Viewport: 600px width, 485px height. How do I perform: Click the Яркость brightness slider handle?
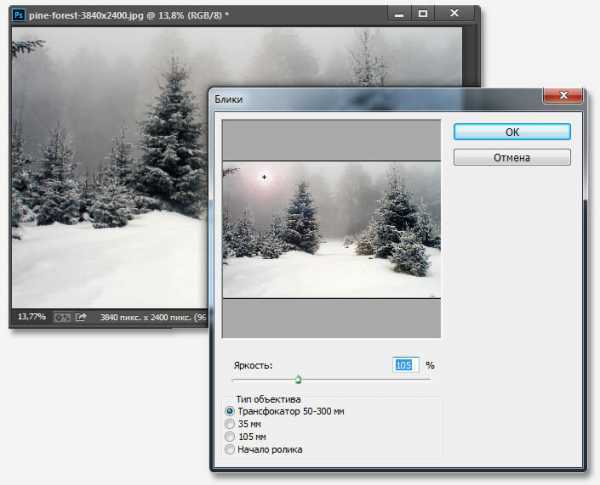(298, 379)
